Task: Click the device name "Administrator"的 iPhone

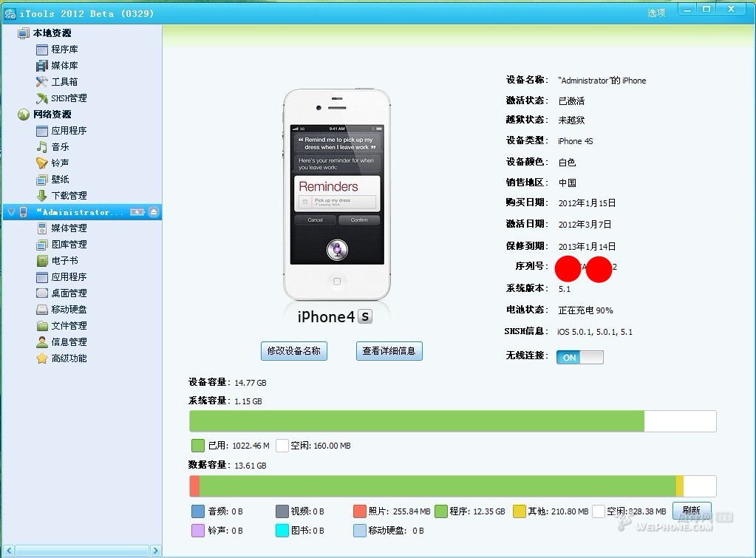Action: (x=602, y=81)
